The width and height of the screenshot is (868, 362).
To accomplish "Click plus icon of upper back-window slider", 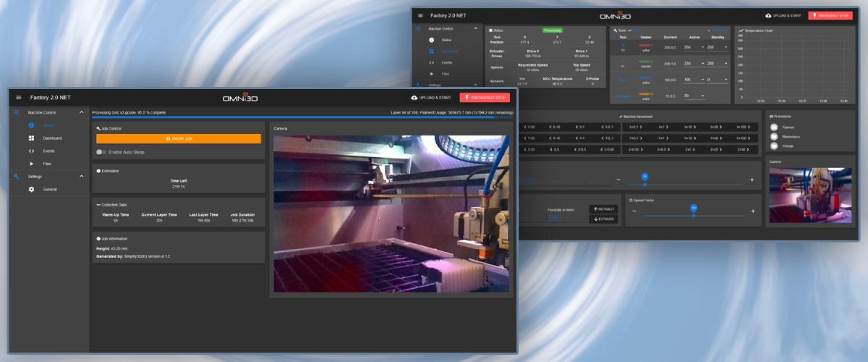I will pos(752,180).
